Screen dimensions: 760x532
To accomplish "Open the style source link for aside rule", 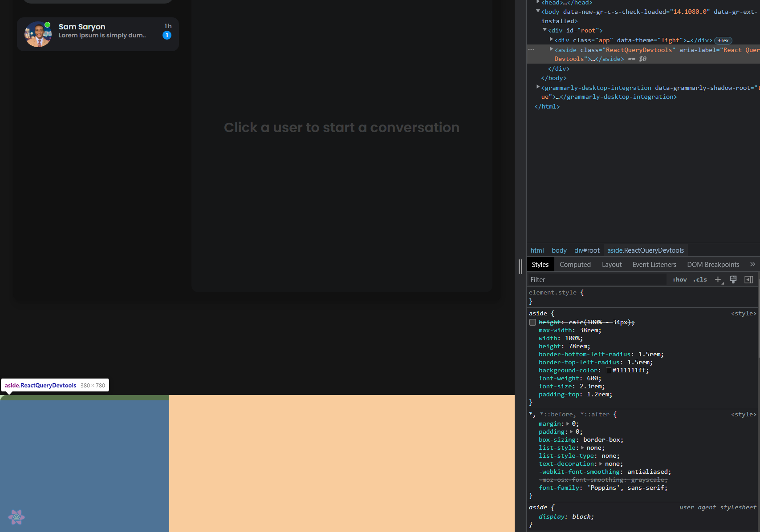I will click(744, 313).
